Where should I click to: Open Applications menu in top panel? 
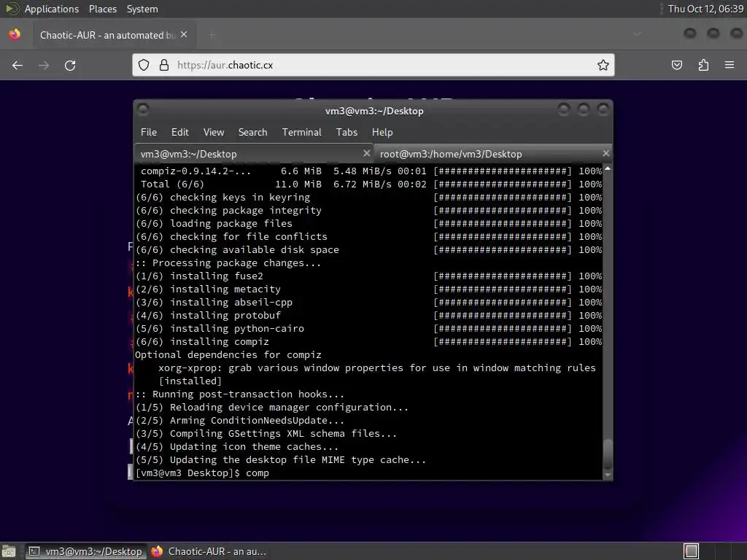(52, 9)
